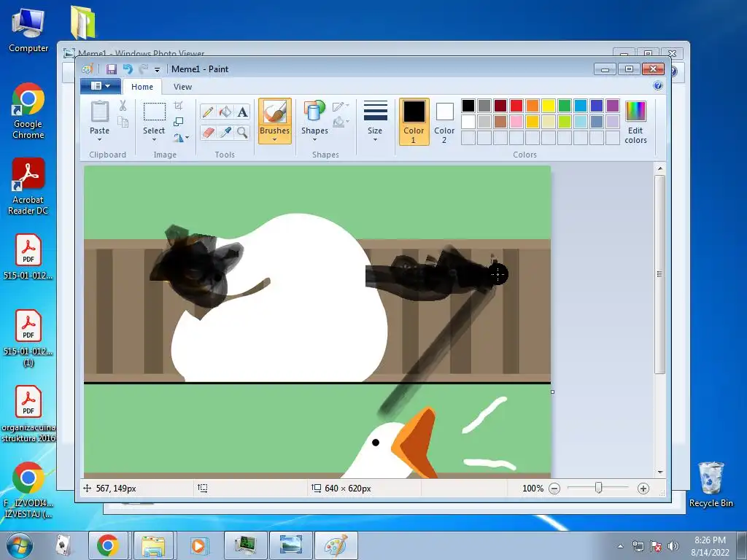The width and height of the screenshot is (747, 560).
Task: Click the Computer desktop icon
Action: 28,31
